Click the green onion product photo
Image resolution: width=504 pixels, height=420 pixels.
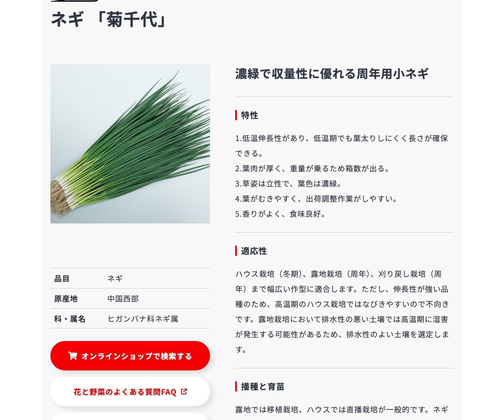130,144
